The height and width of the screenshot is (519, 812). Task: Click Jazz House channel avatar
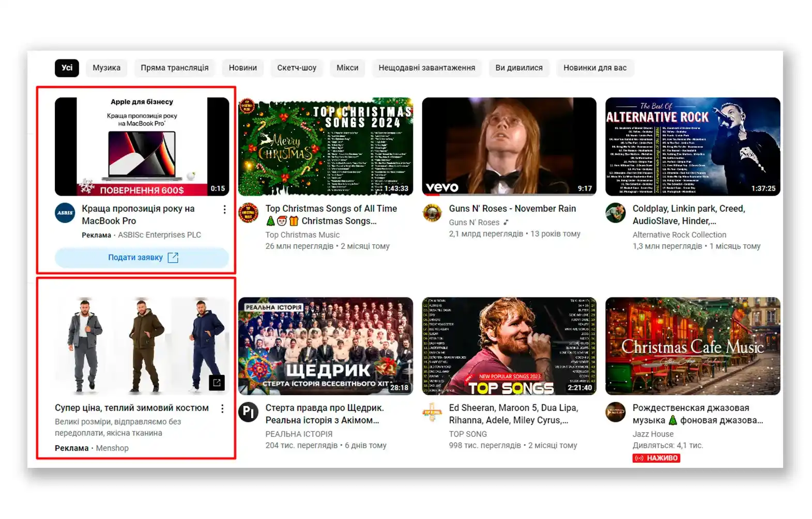click(616, 412)
